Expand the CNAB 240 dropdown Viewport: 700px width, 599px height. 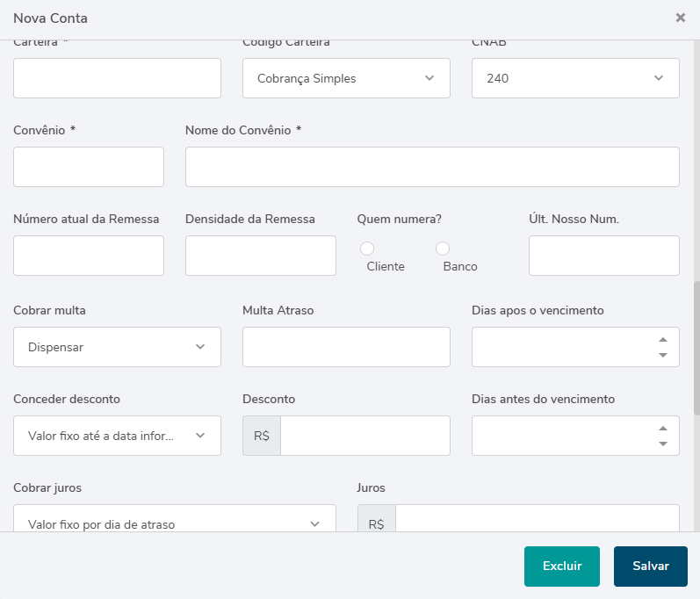[575, 78]
